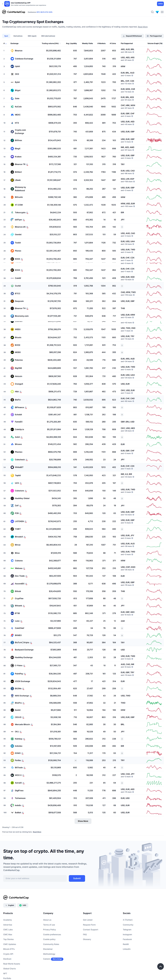Image resolution: width=166 pixels, height=980 pixels.
Task: Click the Coinbase Exchange volume $1,038,311,694
Action: pyautogui.click(x=54, y=59)
